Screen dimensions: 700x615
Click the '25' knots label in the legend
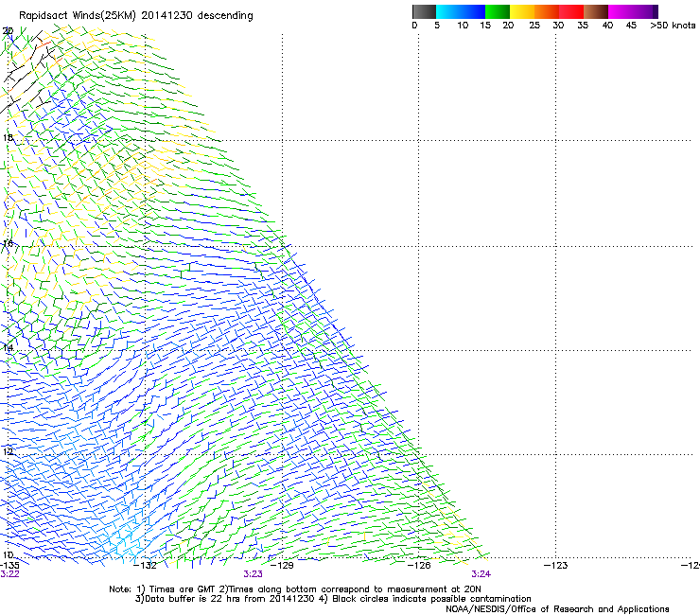pyautogui.click(x=534, y=26)
